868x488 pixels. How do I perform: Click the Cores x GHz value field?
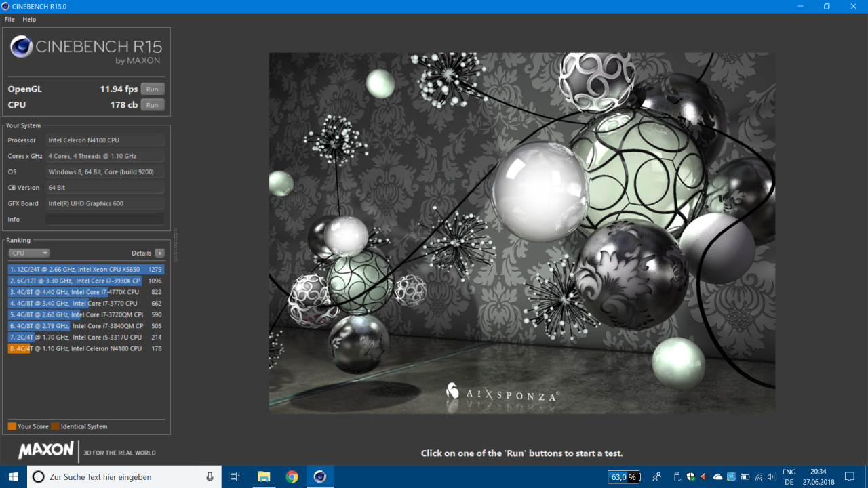[105, 156]
